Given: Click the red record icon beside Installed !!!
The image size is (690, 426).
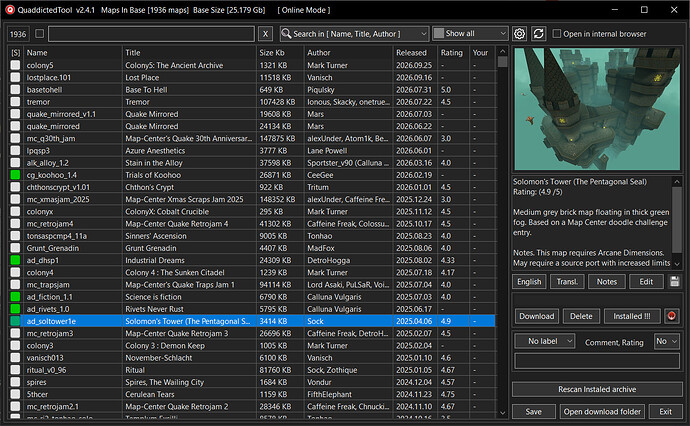Looking at the screenshot, I should point(672,316).
